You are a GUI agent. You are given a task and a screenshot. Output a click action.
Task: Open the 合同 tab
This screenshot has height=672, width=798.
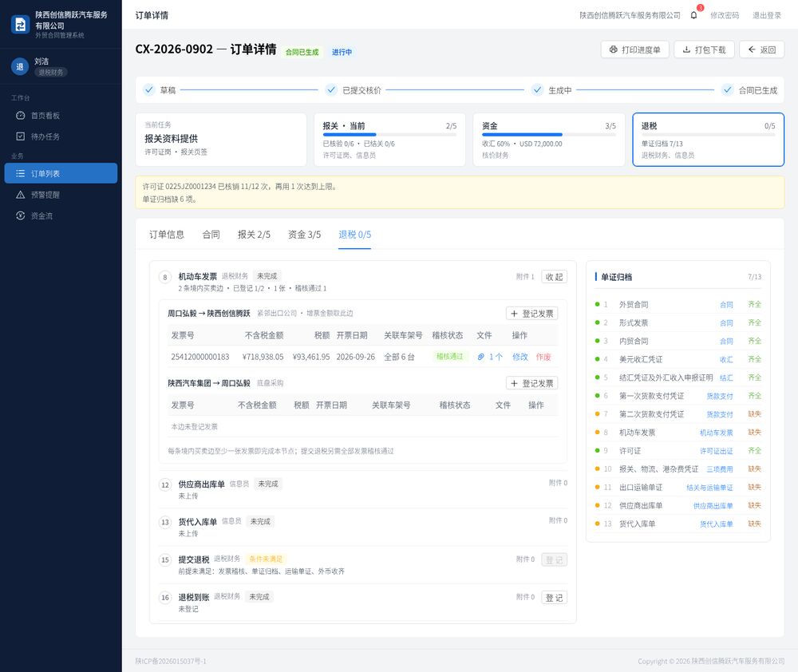tap(211, 234)
